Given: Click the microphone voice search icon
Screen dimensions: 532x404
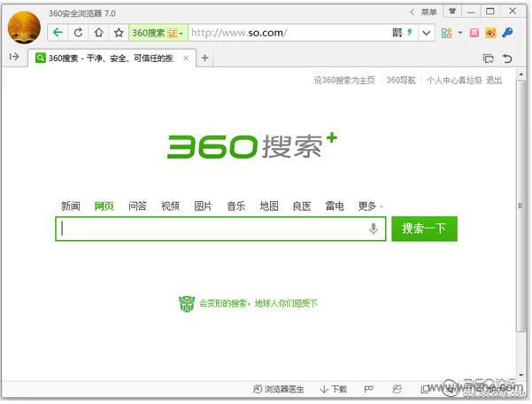Looking at the screenshot, I should (x=374, y=229).
